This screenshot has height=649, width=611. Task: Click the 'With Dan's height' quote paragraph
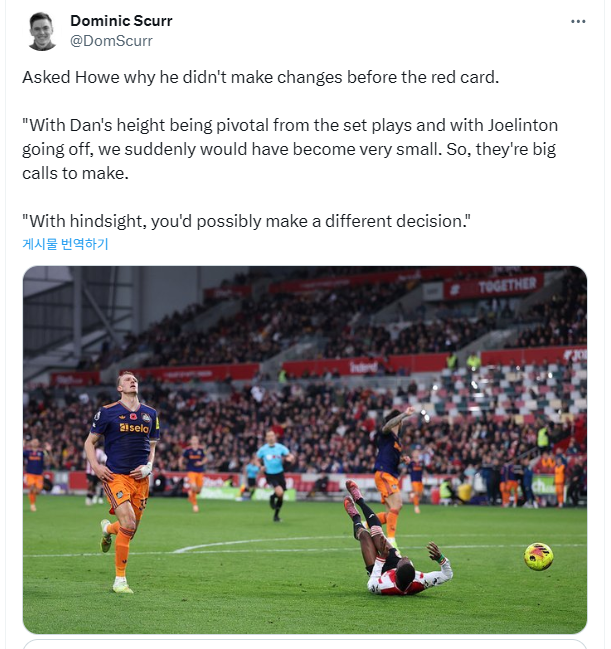(290, 149)
